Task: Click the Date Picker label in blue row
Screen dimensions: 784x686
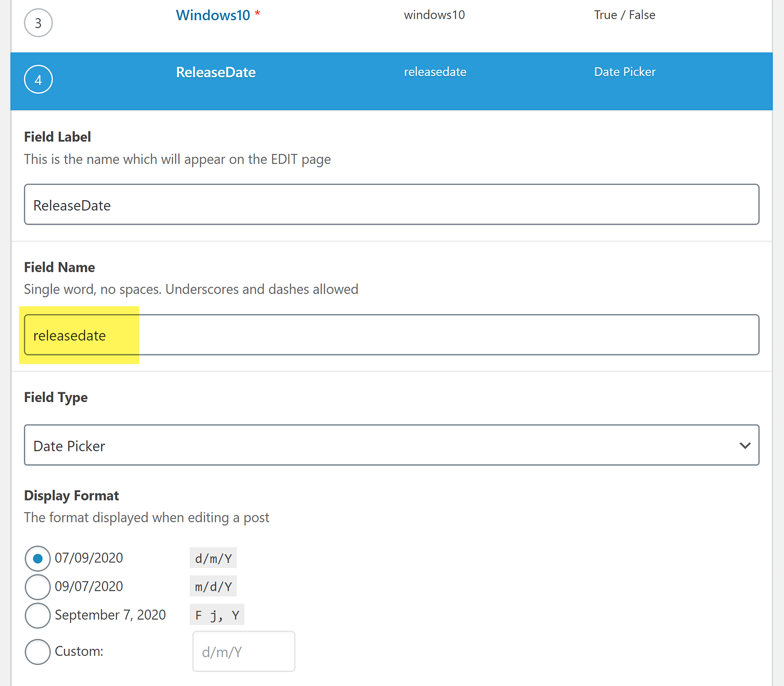Action: pos(624,72)
